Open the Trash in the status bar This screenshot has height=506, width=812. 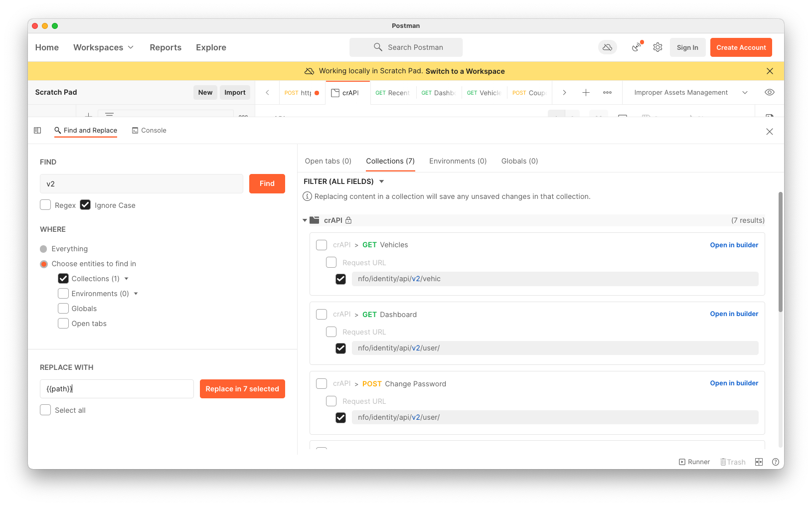pyautogui.click(x=733, y=462)
